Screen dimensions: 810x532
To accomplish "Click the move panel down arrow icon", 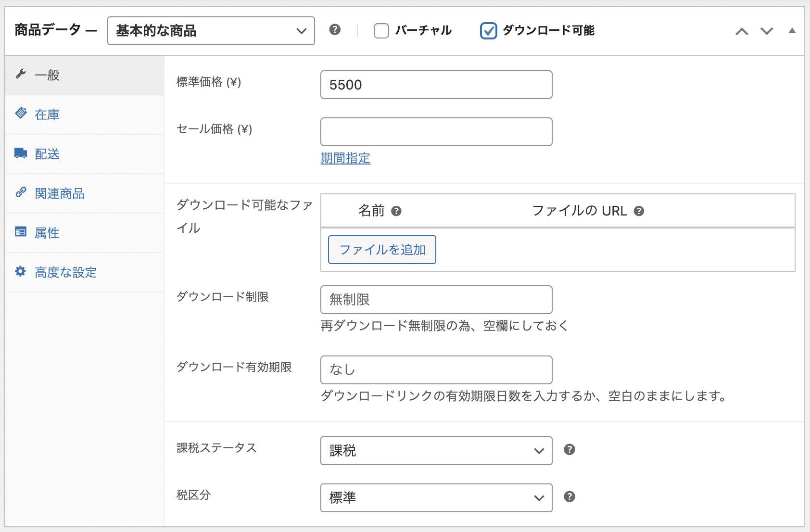I will (x=767, y=31).
